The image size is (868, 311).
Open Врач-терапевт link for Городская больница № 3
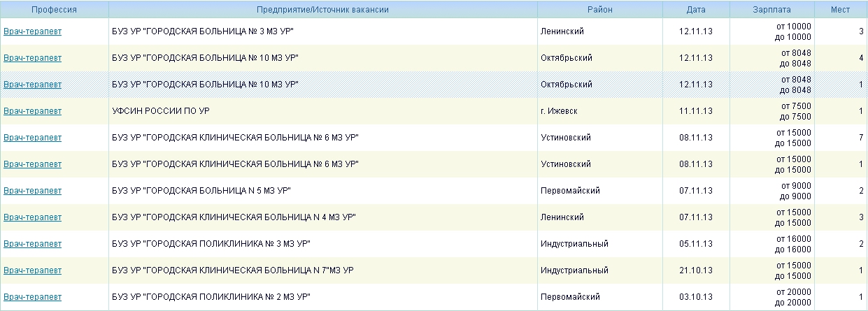tap(32, 31)
